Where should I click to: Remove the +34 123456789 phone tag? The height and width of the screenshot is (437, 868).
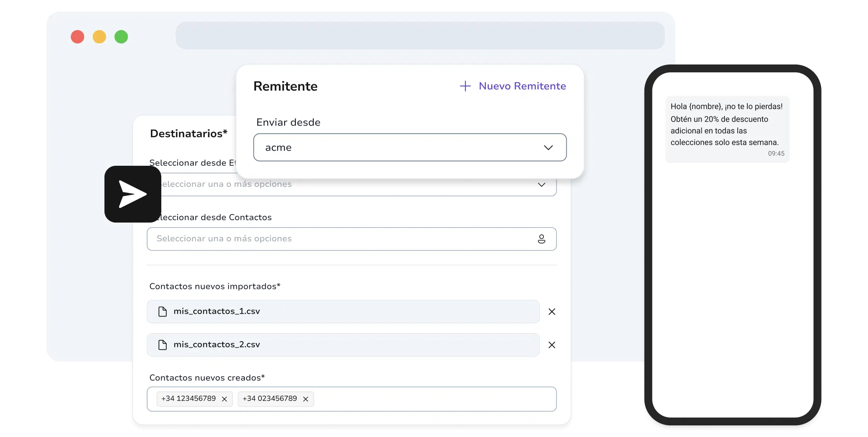224,399
